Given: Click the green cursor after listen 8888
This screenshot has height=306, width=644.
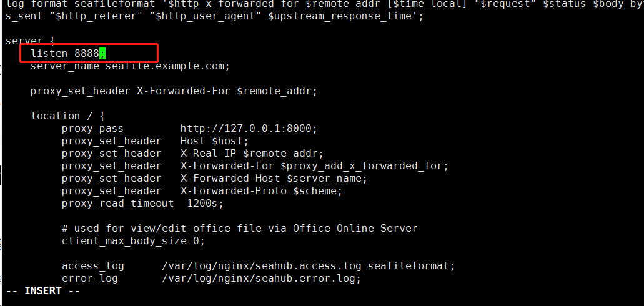Looking at the screenshot, I should [x=102, y=54].
